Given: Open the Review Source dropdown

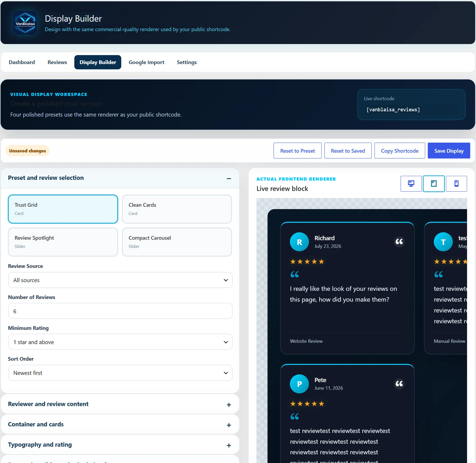Looking at the screenshot, I should pyautogui.click(x=120, y=280).
